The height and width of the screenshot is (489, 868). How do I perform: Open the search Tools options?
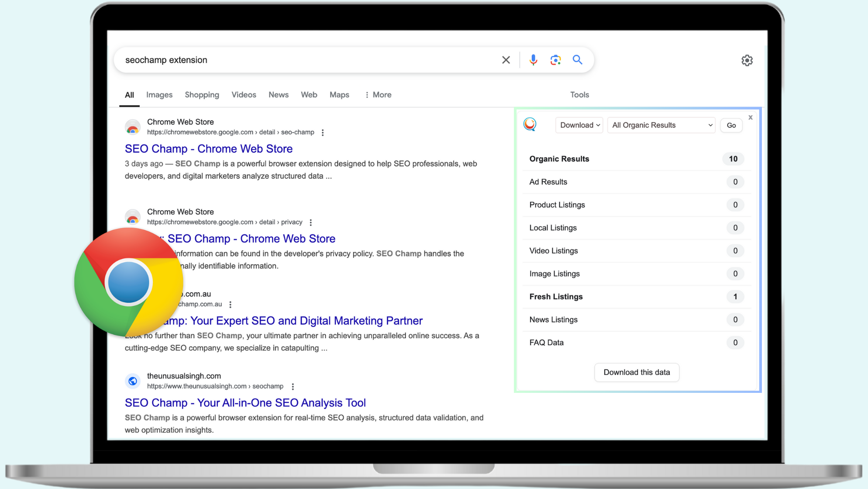click(x=579, y=95)
